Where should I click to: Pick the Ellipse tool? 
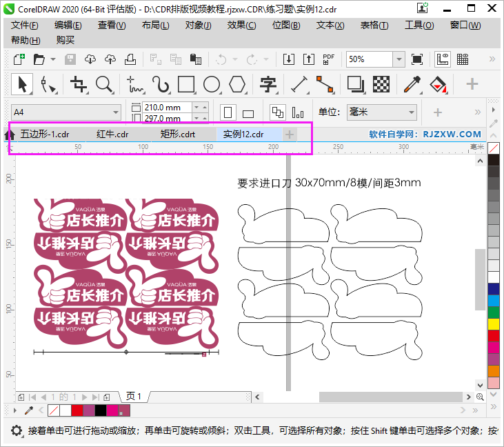pos(212,85)
